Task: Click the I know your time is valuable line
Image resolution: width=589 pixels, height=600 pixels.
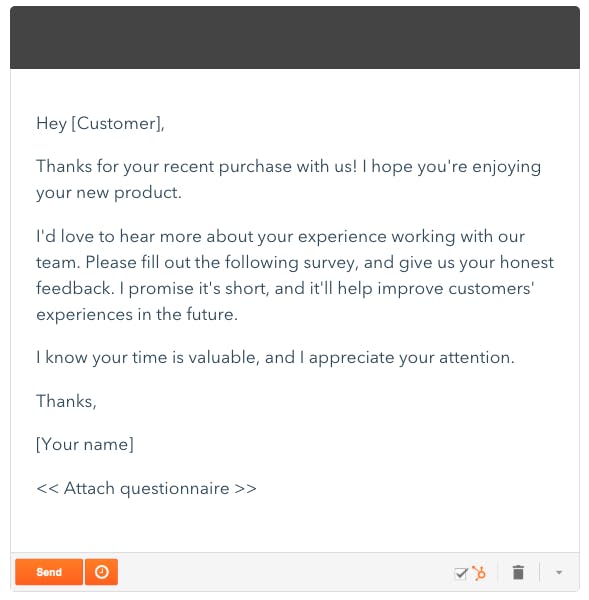Action: (x=275, y=358)
